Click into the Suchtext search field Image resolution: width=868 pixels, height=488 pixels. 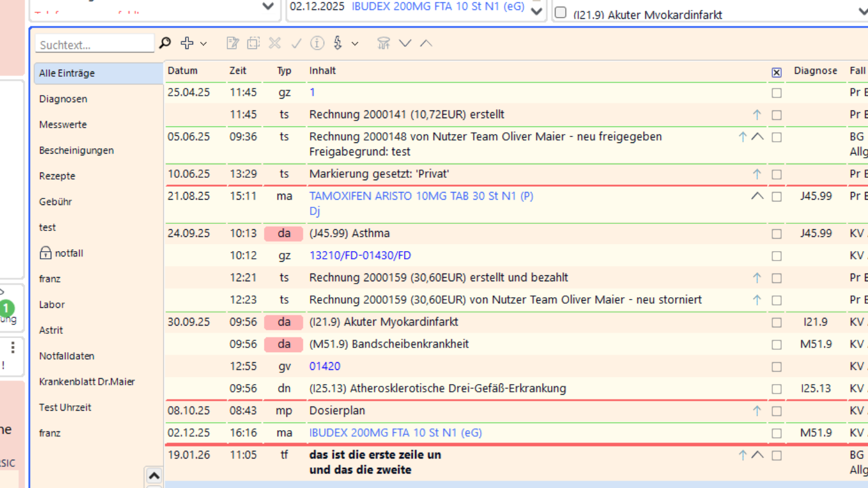[x=94, y=44]
